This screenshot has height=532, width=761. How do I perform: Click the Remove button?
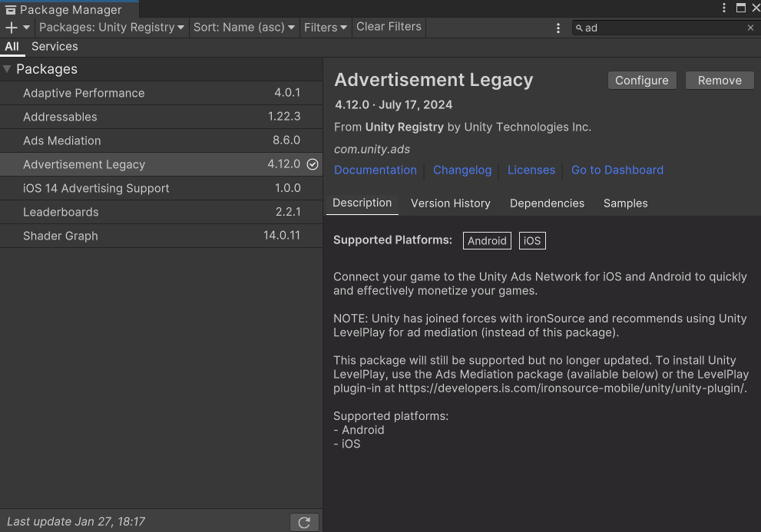point(720,81)
